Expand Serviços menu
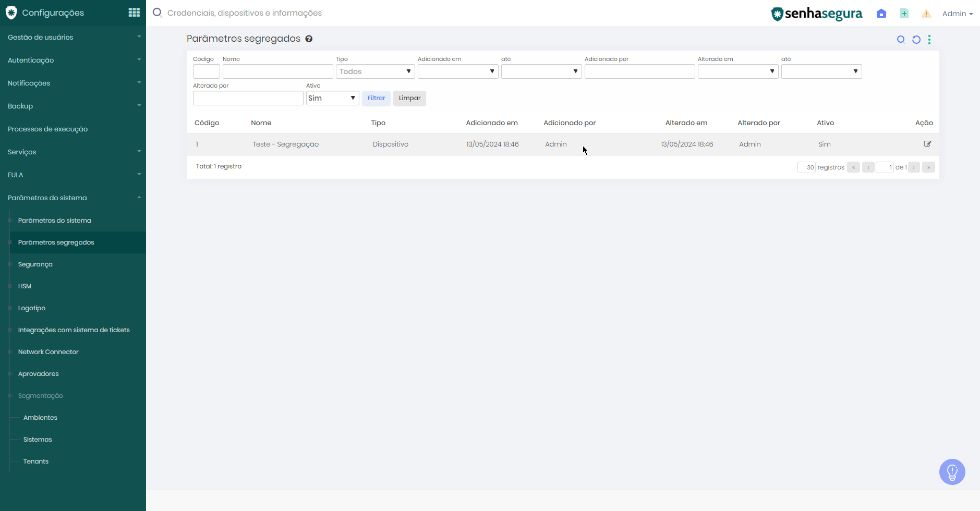Viewport: 980px width, 511px height. click(73, 152)
